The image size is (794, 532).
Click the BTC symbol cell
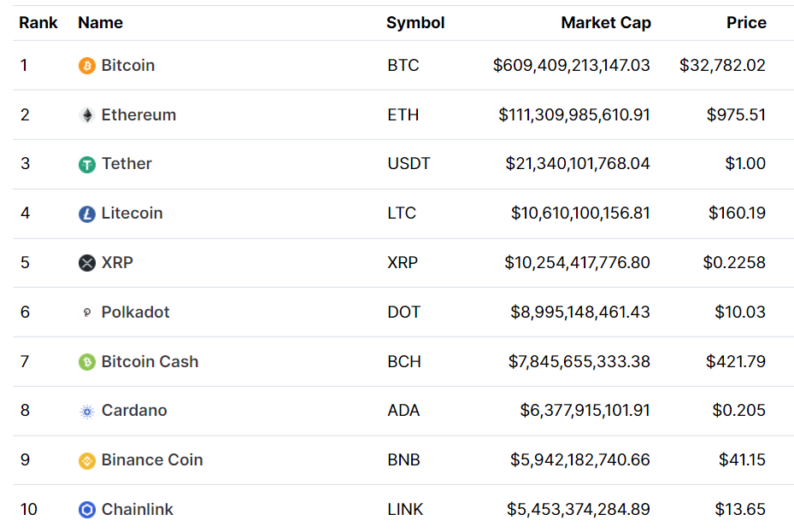click(403, 66)
